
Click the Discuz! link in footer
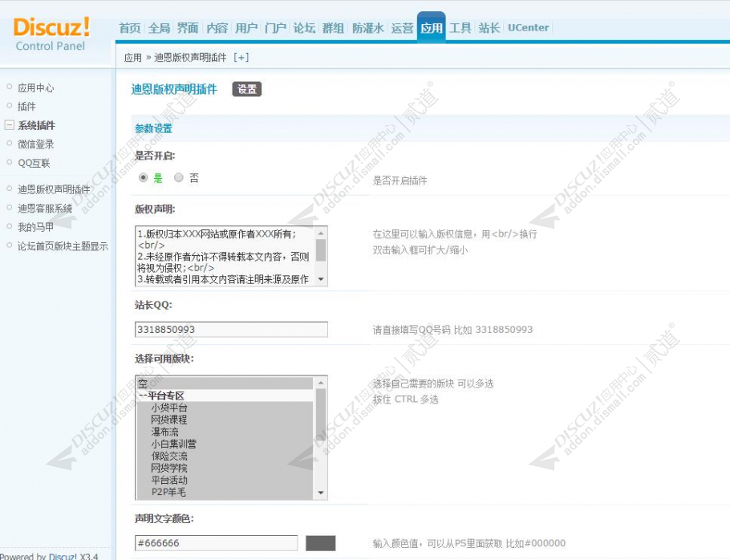63,556
